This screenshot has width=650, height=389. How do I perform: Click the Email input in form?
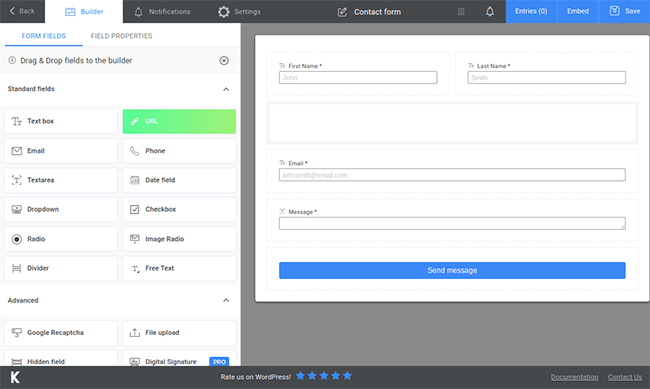click(x=452, y=175)
